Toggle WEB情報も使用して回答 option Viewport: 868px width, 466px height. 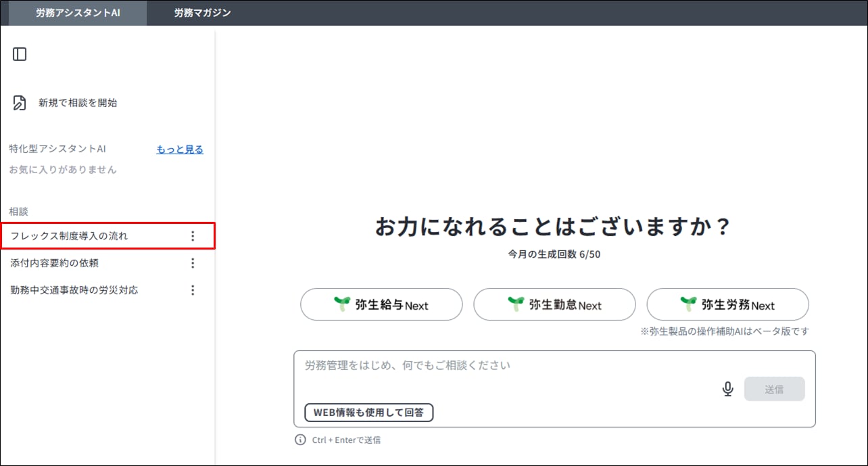coord(368,412)
